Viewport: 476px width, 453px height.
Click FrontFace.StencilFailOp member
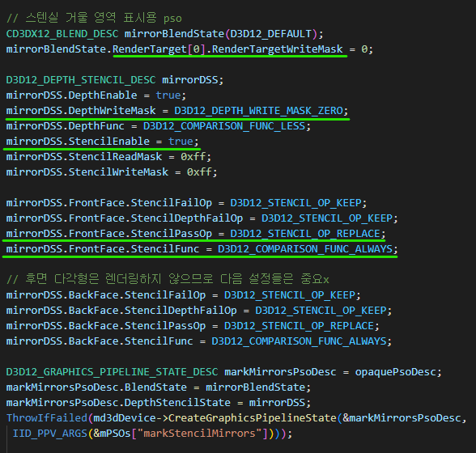point(140,203)
